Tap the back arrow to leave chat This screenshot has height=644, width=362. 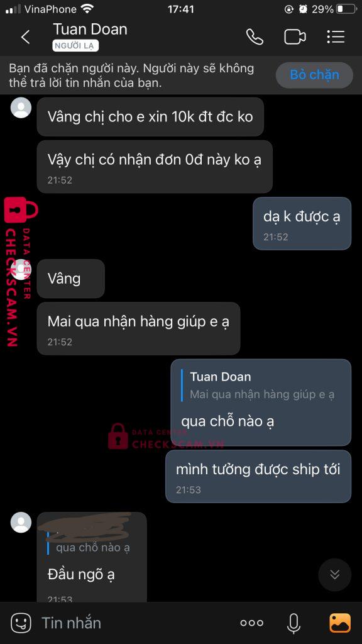(x=25, y=37)
